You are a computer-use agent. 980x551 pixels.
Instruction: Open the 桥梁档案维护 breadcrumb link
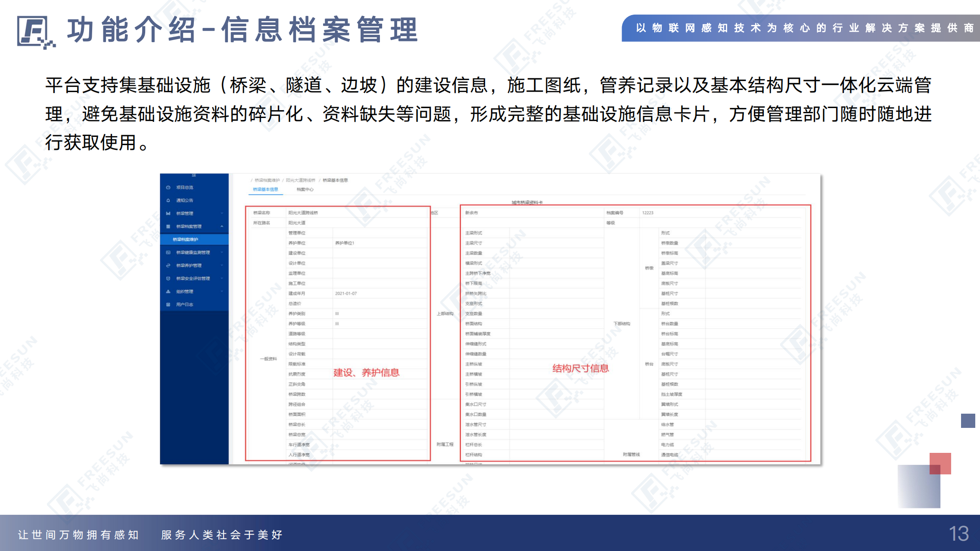pyautogui.click(x=267, y=180)
